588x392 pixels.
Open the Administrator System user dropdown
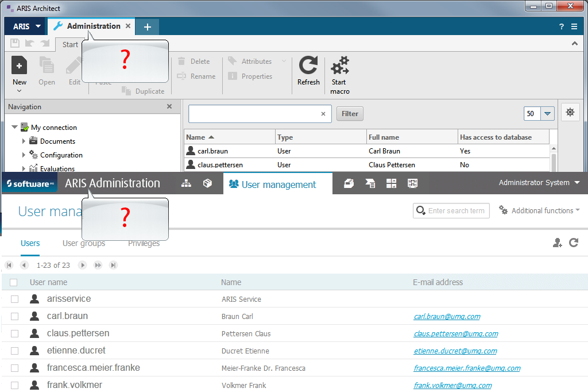(539, 182)
